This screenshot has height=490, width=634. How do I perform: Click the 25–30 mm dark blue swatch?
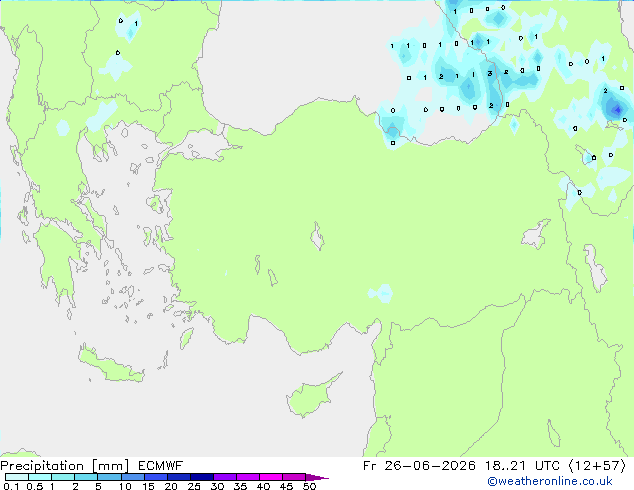click(x=202, y=477)
